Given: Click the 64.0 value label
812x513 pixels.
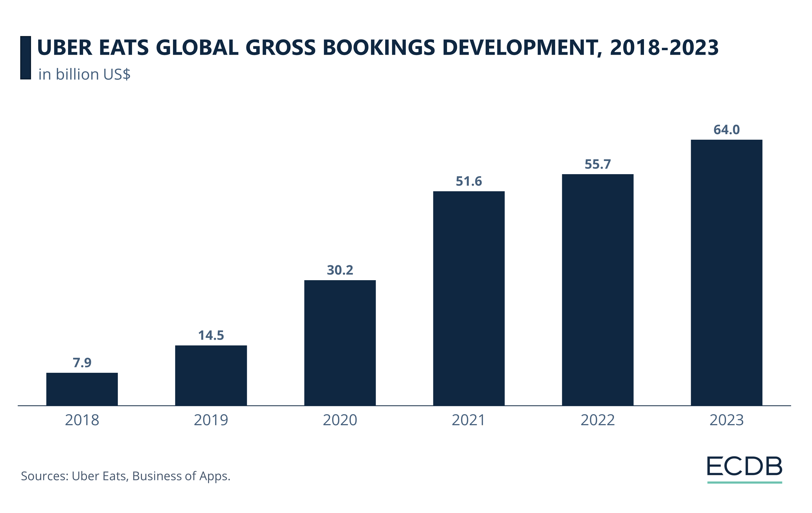Looking at the screenshot, I should pyautogui.click(x=726, y=130).
